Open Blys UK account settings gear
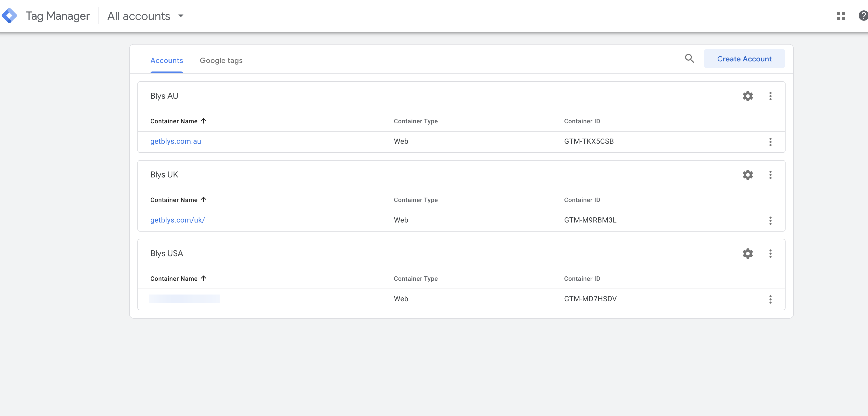This screenshot has width=868, height=416. (748, 175)
